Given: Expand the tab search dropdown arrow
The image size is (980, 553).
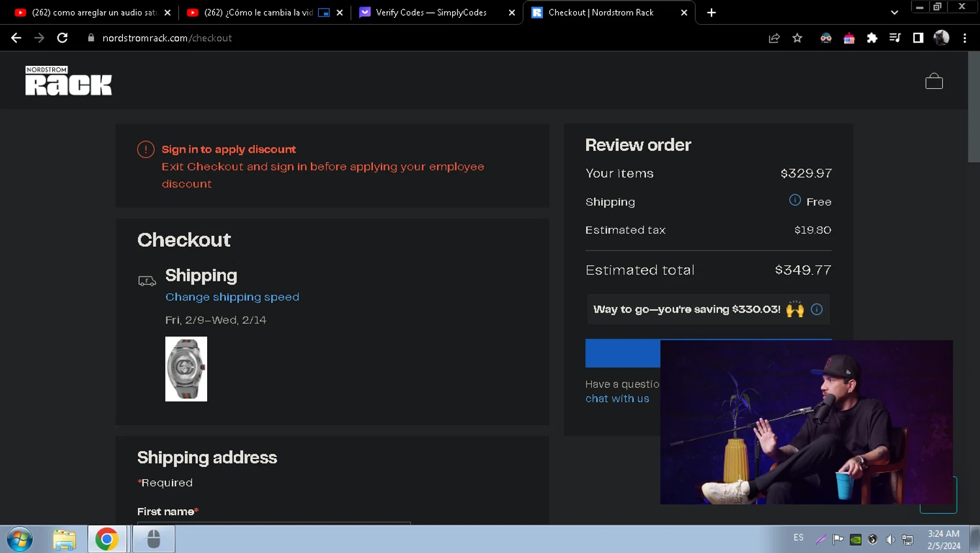Looking at the screenshot, I should click(x=894, y=12).
